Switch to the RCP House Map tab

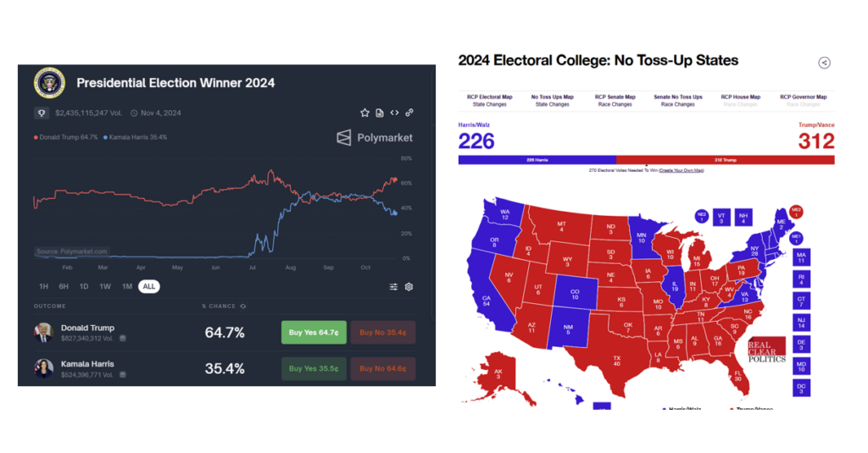pyautogui.click(x=741, y=97)
